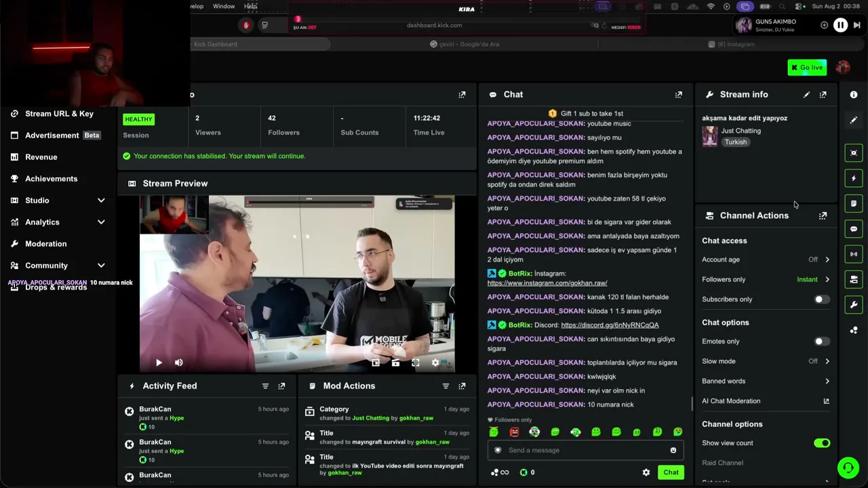Toggle Subscribers only chat
Viewport: 868px width, 488px height.
tap(821, 300)
